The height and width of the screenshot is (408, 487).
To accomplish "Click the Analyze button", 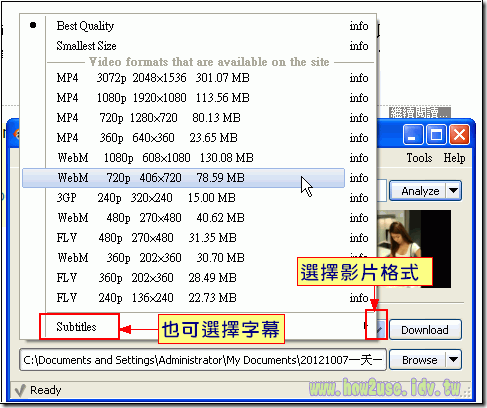I will pyautogui.click(x=418, y=191).
